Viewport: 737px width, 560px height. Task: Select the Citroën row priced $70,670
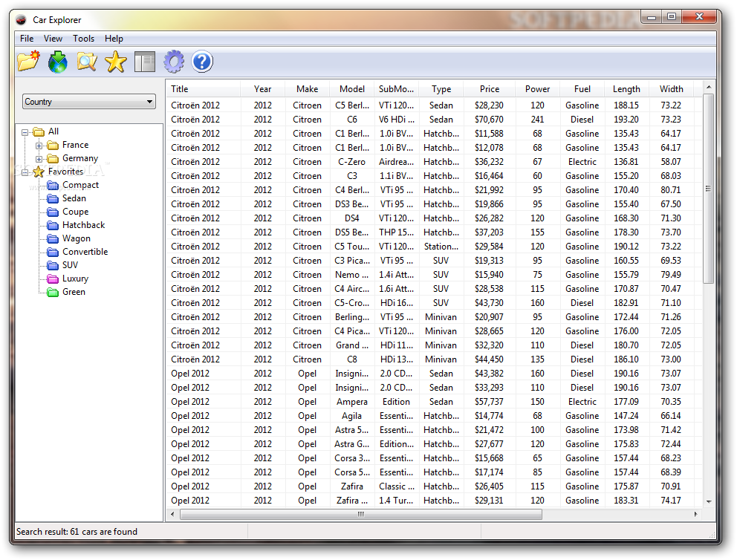434,120
